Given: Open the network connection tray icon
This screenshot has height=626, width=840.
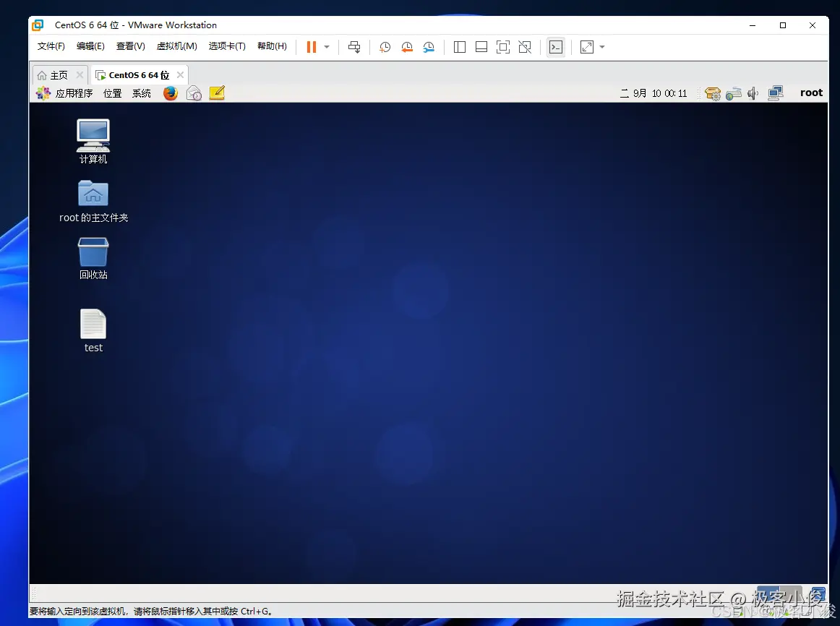Looking at the screenshot, I should point(775,94).
